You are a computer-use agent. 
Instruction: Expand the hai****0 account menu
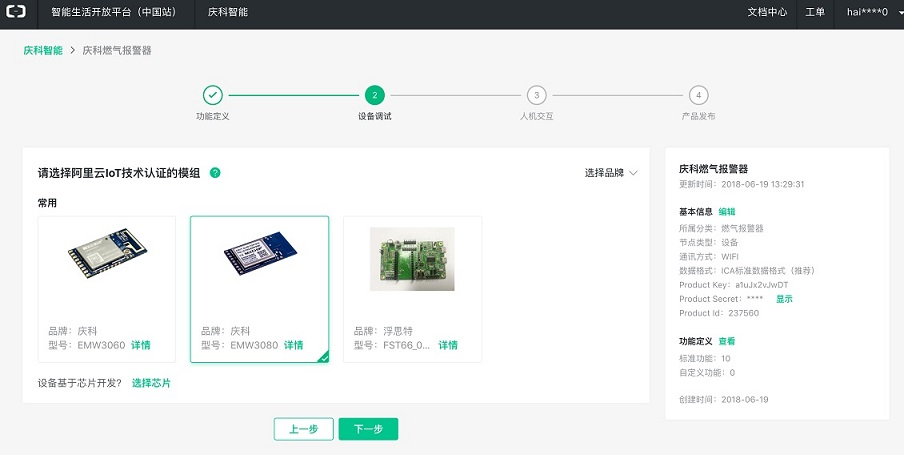873,12
